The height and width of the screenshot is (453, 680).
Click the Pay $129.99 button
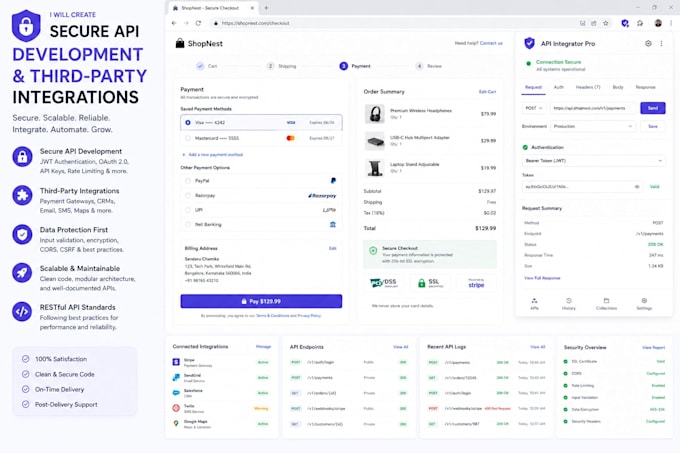coord(261,301)
